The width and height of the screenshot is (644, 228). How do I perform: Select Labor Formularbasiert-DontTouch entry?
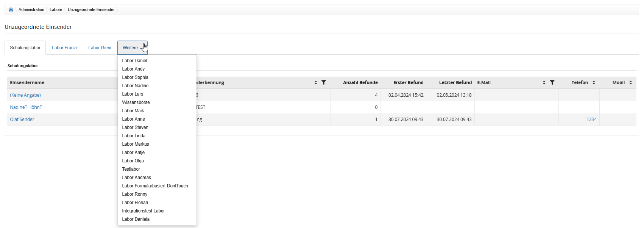tap(155, 186)
